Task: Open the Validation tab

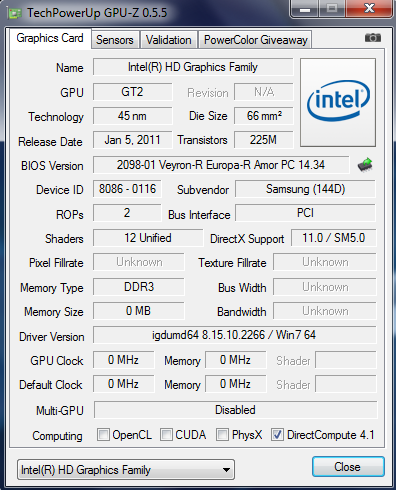Action: 169,40
